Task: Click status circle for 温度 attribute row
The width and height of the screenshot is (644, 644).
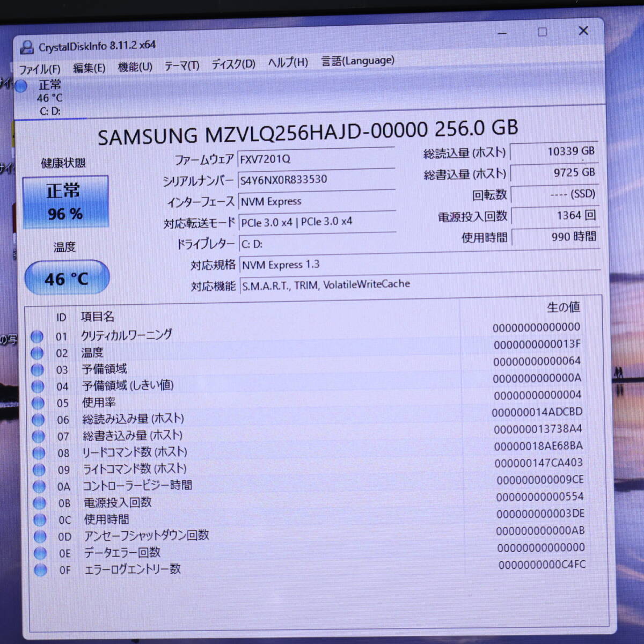Action: pyautogui.click(x=37, y=353)
